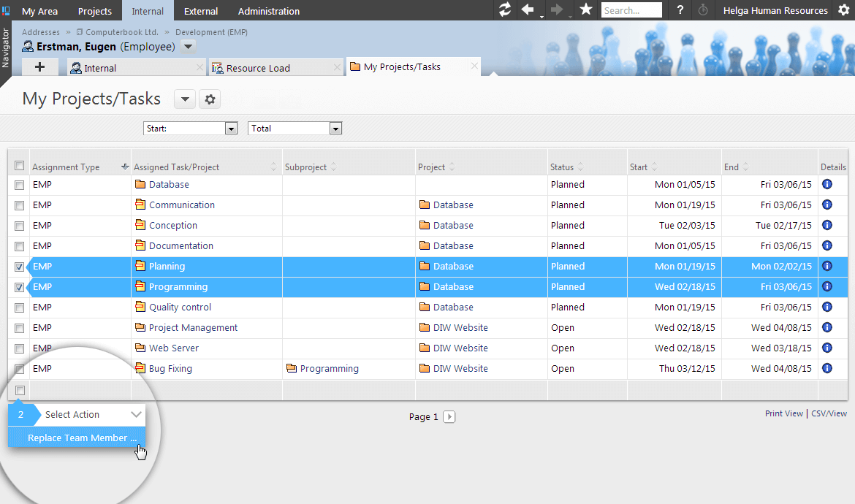Open details info icon for Documentation row
Screen dimensions: 855x504
coord(827,245)
